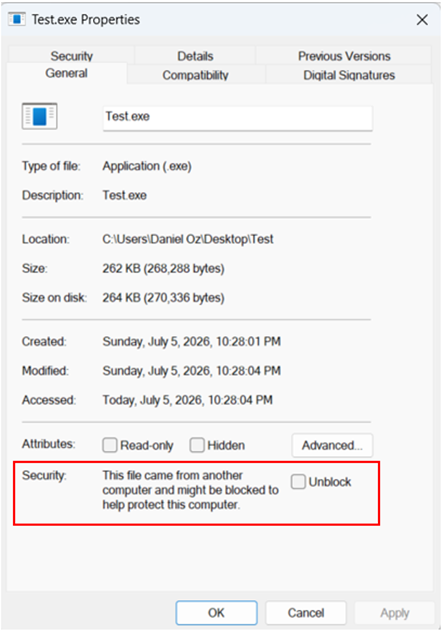Image resolution: width=444 pixels, height=635 pixels.
Task: Select the General tab
Action: 66,73
